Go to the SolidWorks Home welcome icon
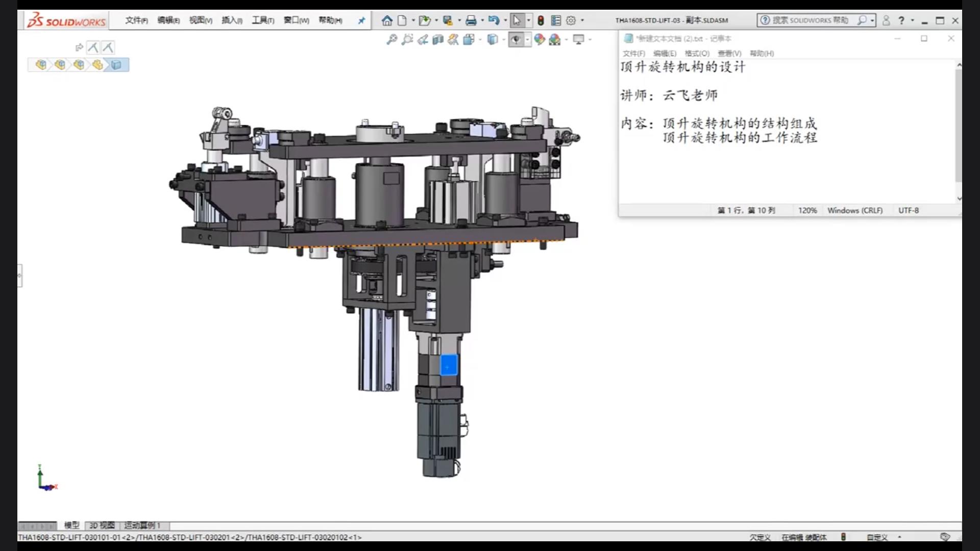The height and width of the screenshot is (551, 980). click(387, 20)
